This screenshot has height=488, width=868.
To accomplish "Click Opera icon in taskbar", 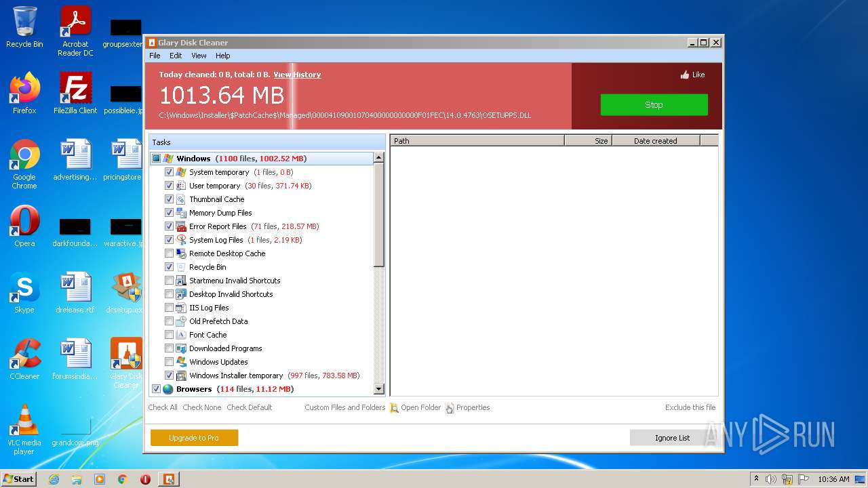I will tap(145, 479).
